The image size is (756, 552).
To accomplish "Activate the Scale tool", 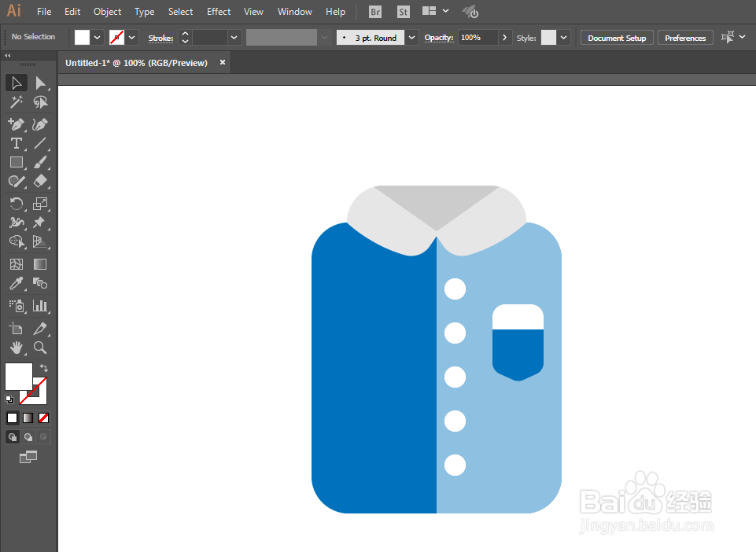I will [x=40, y=204].
